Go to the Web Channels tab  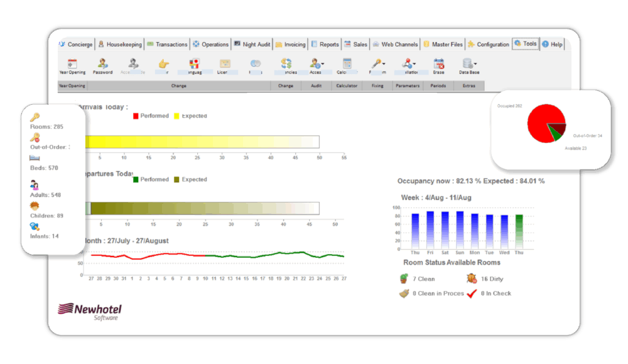[x=395, y=45]
